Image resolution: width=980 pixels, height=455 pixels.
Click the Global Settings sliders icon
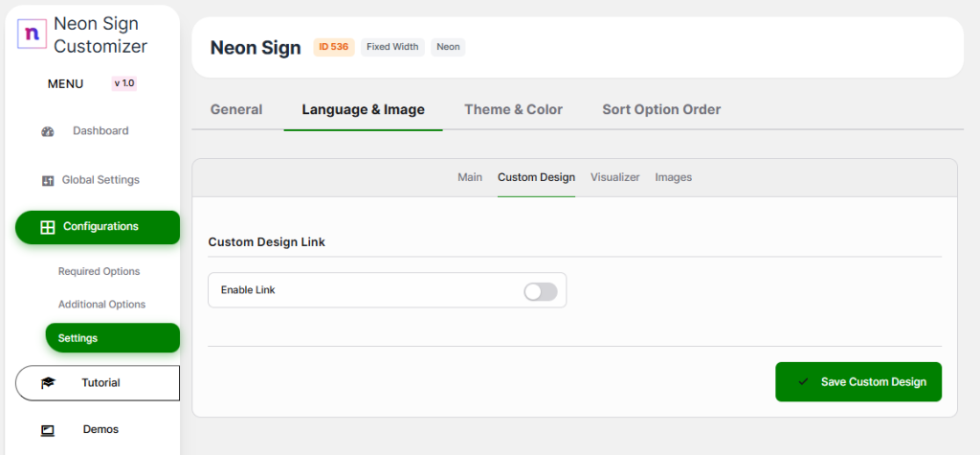pos(48,180)
